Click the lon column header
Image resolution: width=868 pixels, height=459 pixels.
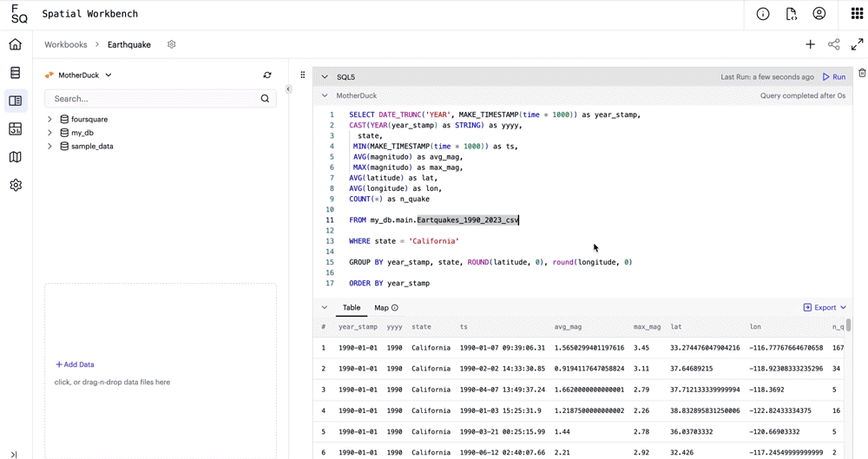[x=755, y=326]
